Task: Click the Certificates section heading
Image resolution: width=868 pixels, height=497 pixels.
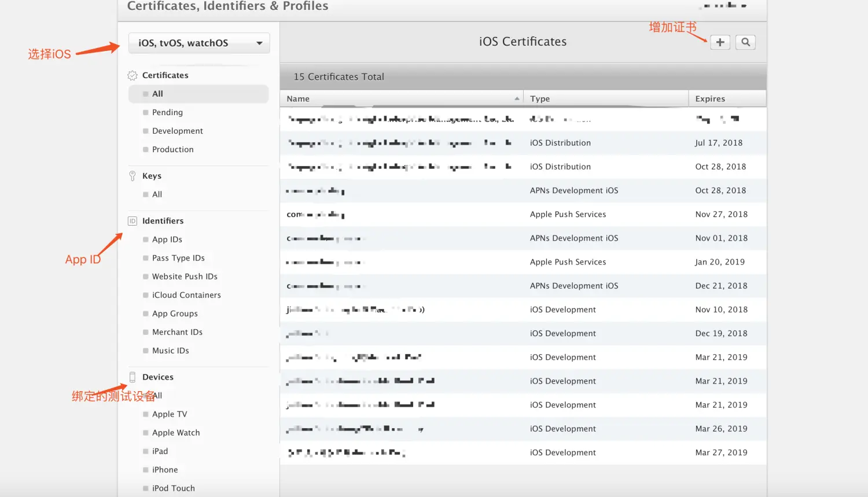Action: (165, 75)
